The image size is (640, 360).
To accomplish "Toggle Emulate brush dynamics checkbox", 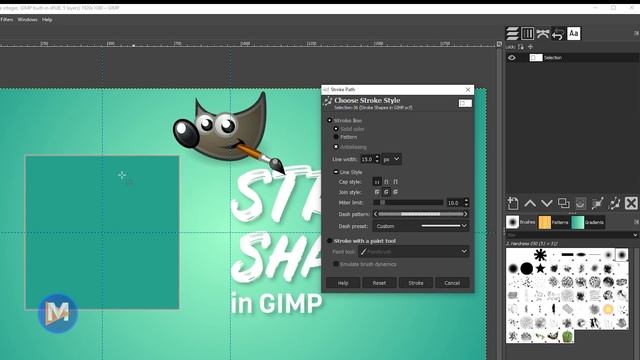I will [336, 264].
